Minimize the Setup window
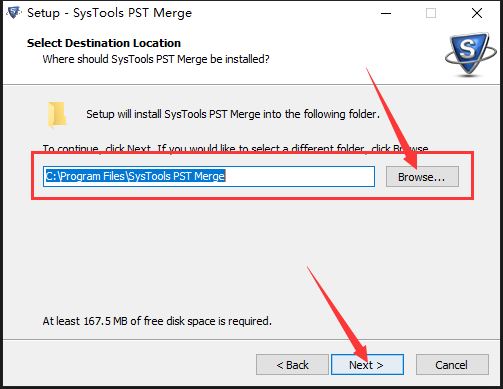The image size is (503, 389). (x=386, y=13)
